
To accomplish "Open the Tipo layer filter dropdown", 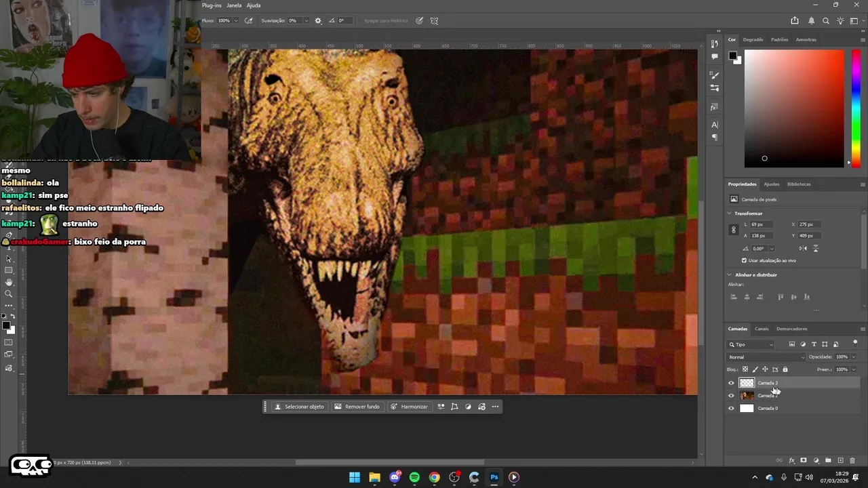I will tap(751, 344).
